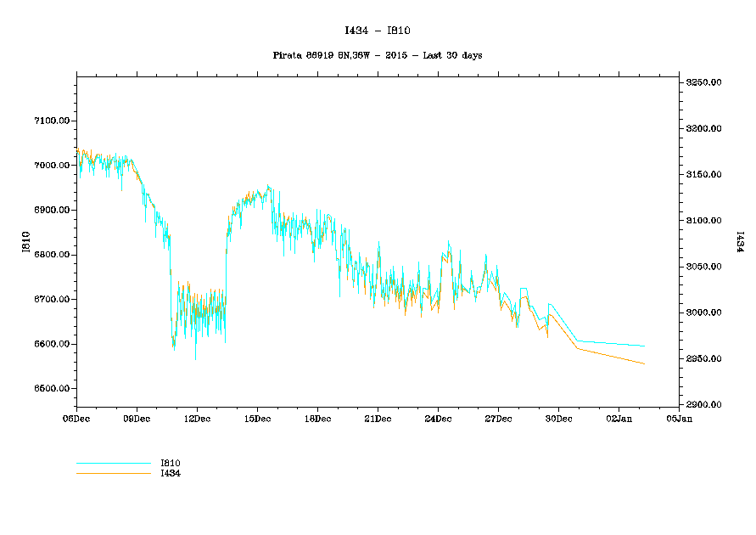Click the 7100.00 left axis value
This screenshot has width=756, height=535.
(51, 121)
